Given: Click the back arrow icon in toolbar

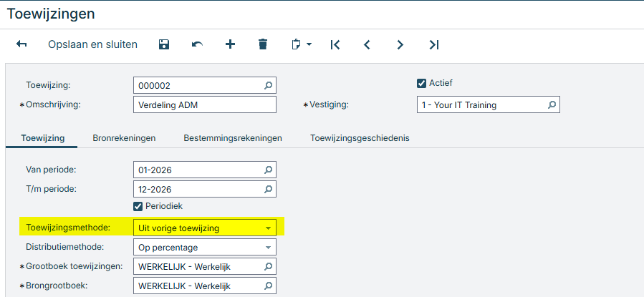Looking at the screenshot, I should [21, 44].
